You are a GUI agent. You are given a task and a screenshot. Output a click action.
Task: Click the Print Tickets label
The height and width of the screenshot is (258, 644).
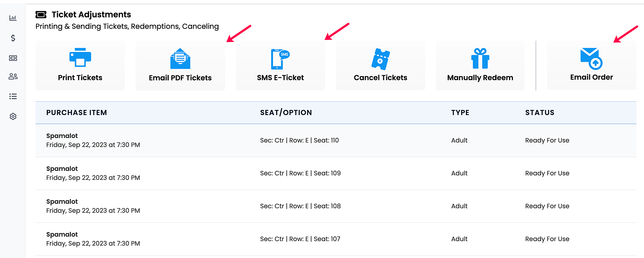click(80, 78)
